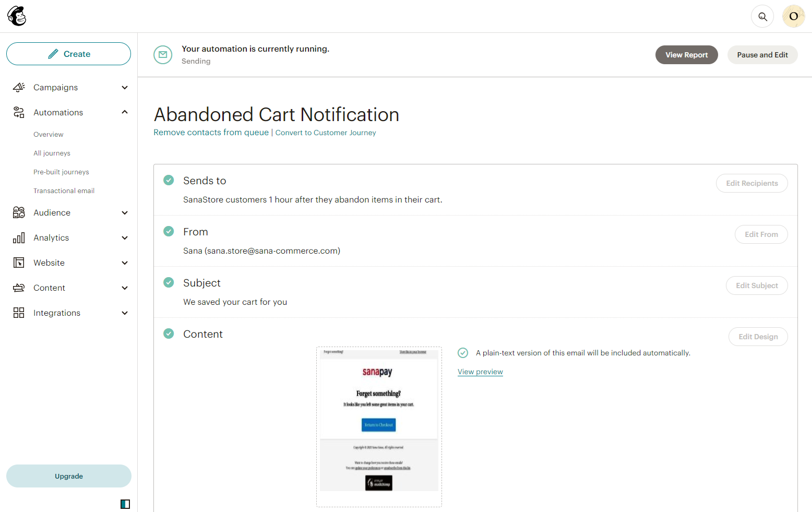Open the account profile avatar
This screenshot has height=512, width=812.
tap(793, 16)
